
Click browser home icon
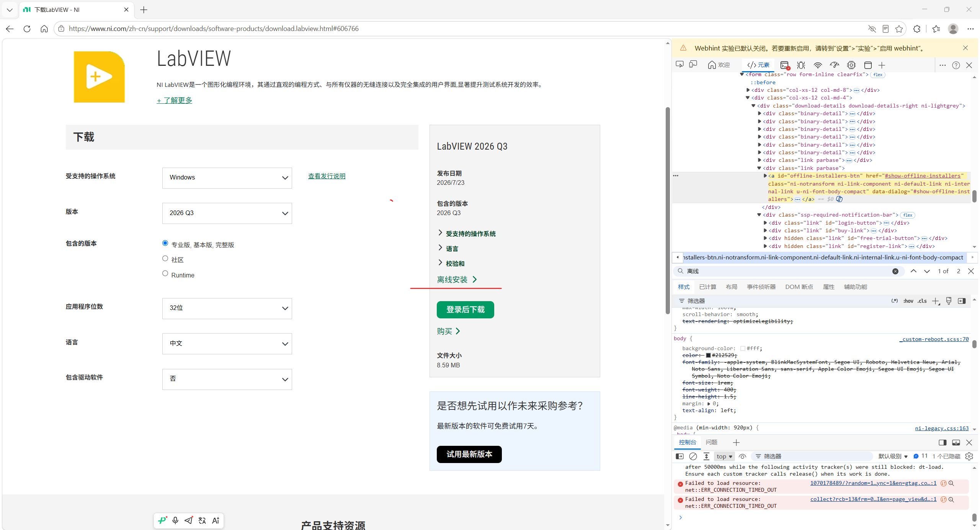coord(44,29)
